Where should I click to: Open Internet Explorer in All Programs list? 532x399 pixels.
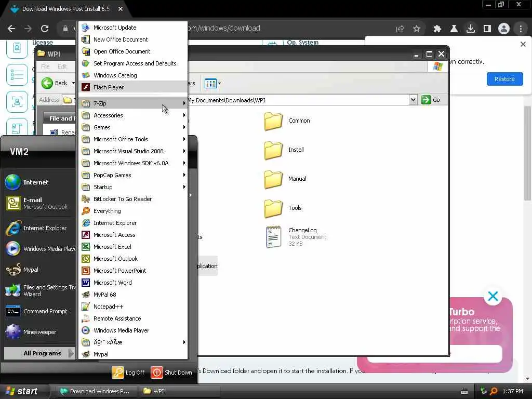(x=132, y=222)
